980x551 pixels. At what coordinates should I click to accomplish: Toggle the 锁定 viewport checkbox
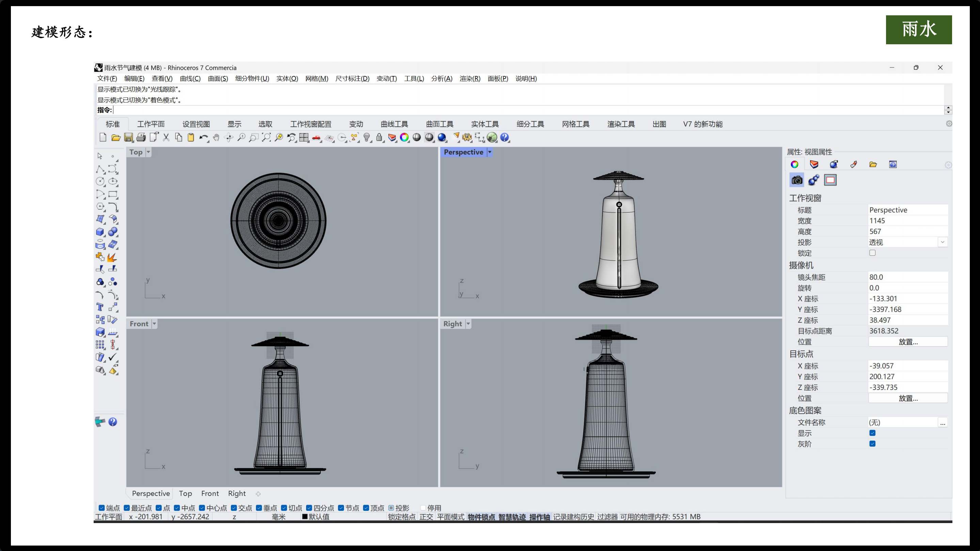(x=872, y=253)
